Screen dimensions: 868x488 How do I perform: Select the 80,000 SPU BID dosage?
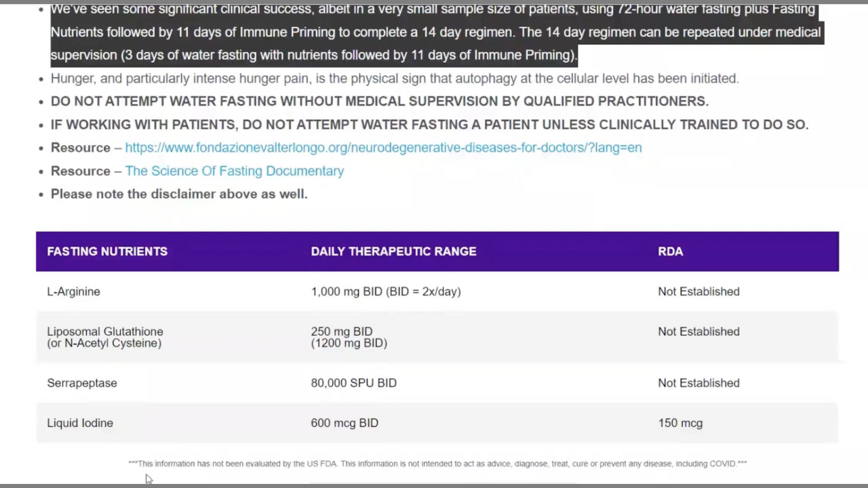point(353,383)
